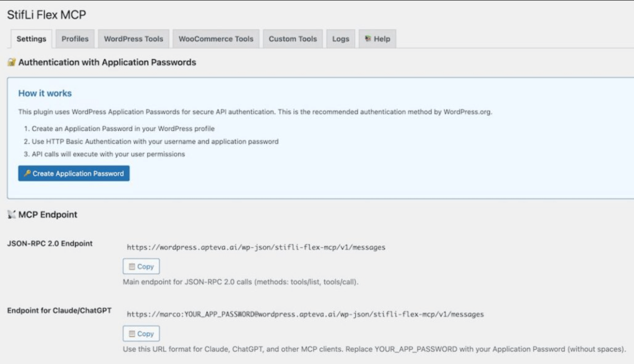Screen dimensions: 634x364
Task: Select the JSON-RPC endpoint URL text
Action: [x=256, y=247]
